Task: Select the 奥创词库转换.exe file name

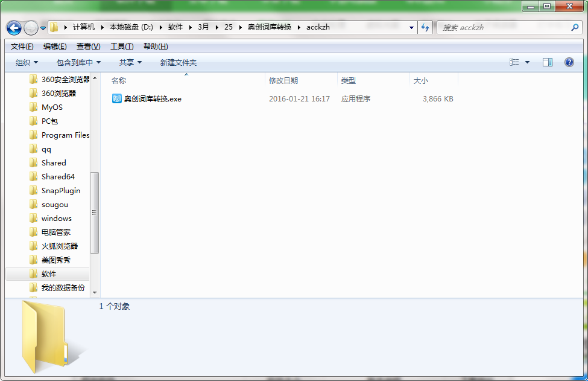Action: pos(153,99)
